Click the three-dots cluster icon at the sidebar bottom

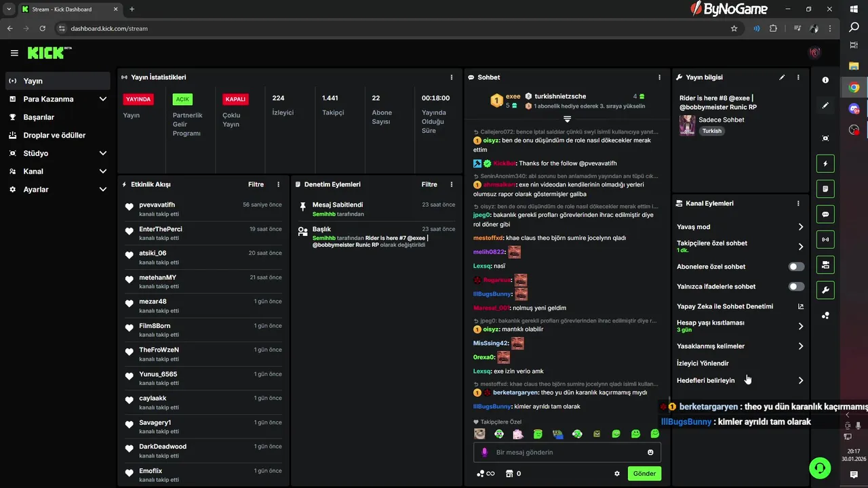coord(825,315)
